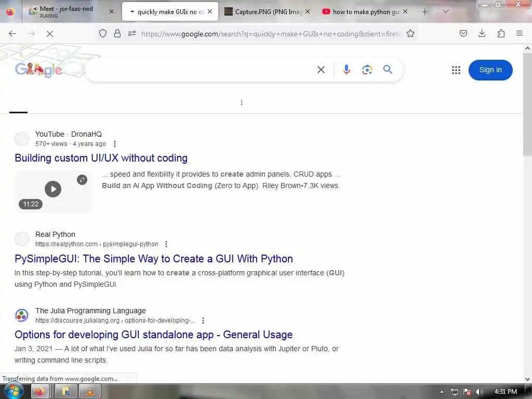Go back to the previous page
The image size is (532, 399).
pyautogui.click(x=12, y=34)
